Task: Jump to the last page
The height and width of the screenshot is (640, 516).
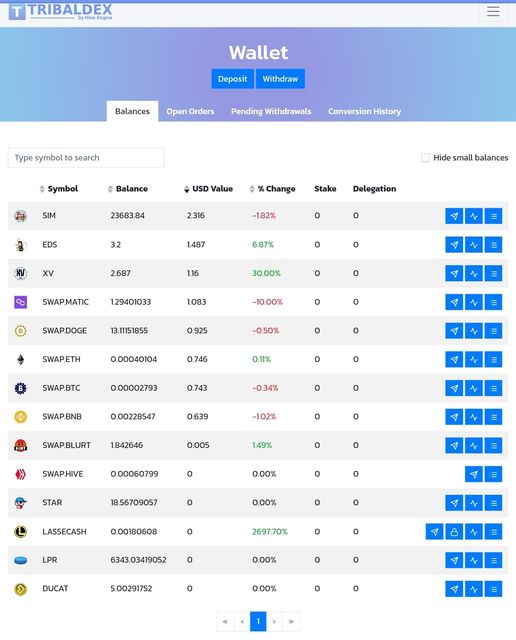Action: pyautogui.click(x=291, y=621)
